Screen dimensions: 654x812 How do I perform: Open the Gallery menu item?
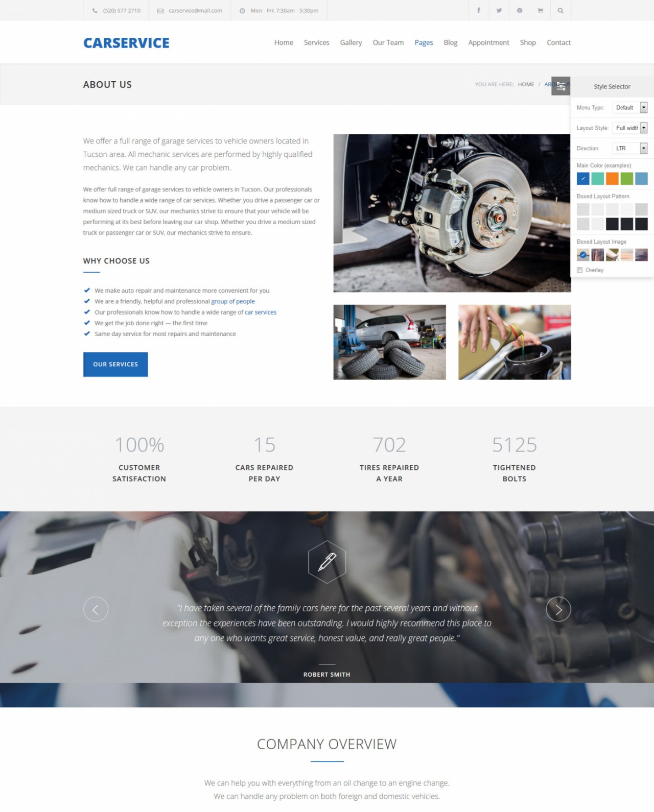[351, 42]
